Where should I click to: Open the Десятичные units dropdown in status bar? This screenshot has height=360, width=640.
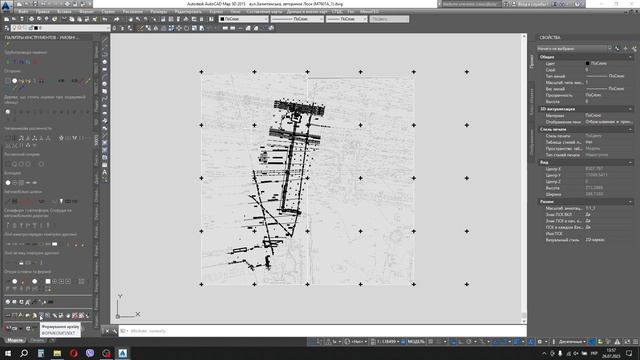[x=571, y=342]
